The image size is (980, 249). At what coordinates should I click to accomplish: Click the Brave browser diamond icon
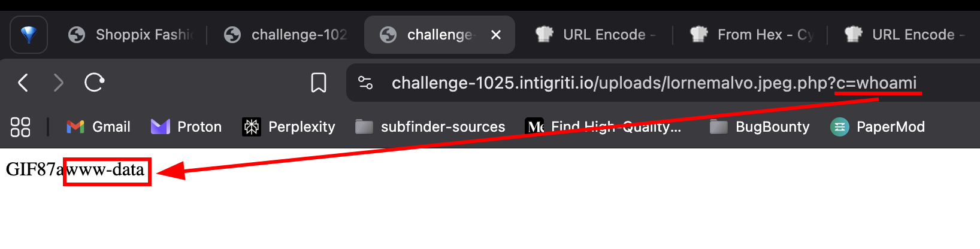click(28, 35)
